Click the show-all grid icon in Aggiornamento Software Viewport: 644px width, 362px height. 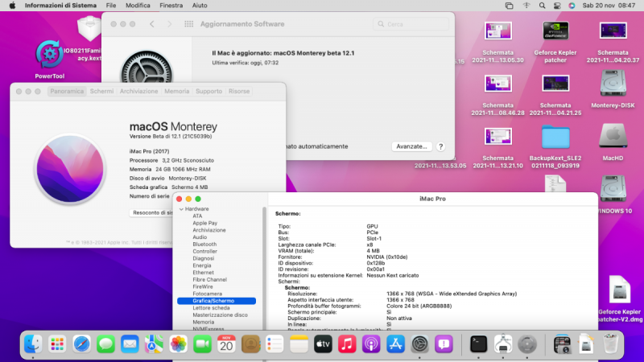[x=188, y=25]
